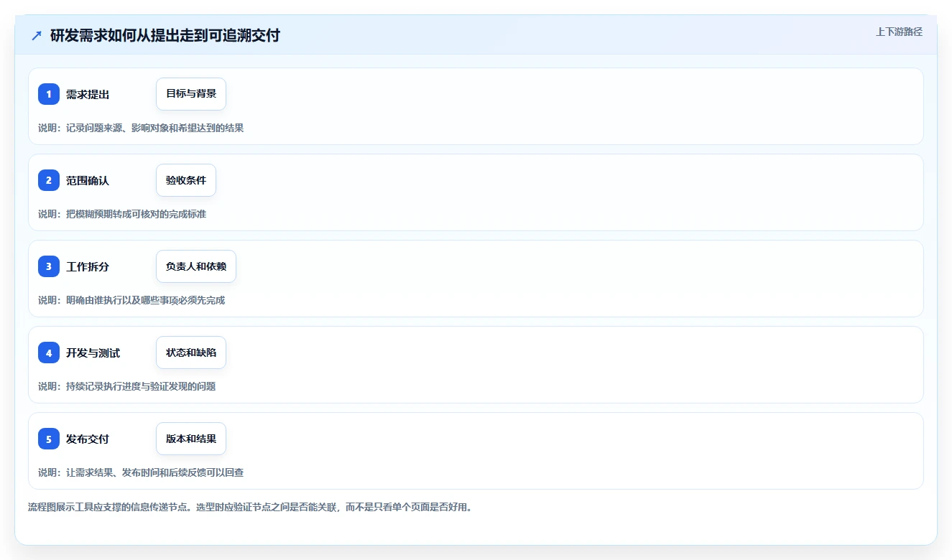The image size is (952, 560).
Task: Click the heading 研发需求如何从提出走到可追溯交付
Action: 165,35
